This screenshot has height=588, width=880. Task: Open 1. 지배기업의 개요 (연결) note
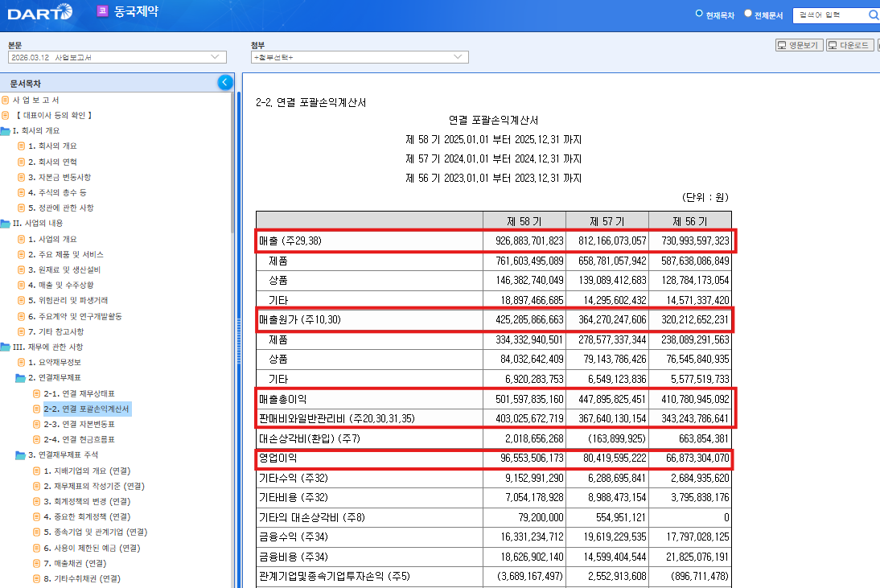(x=87, y=471)
